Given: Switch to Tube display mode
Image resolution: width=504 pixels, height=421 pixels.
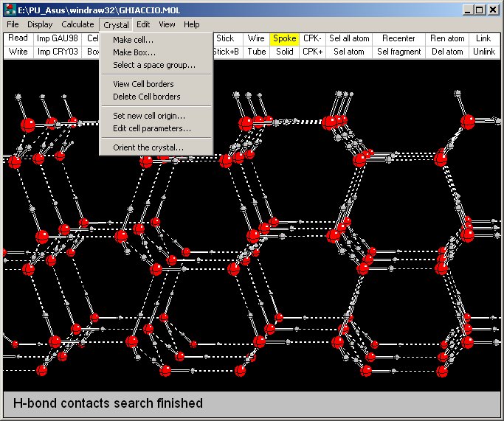Looking at the screenshot, I should (256, 52).
